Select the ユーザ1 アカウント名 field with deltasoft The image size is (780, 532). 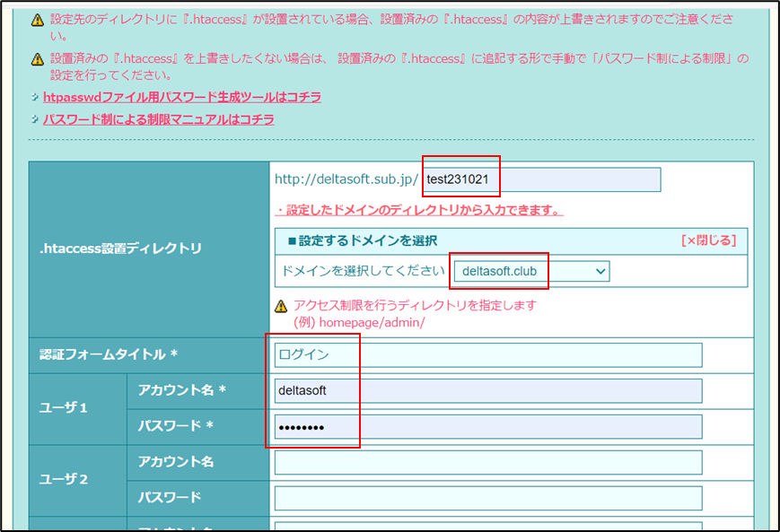tap(488, 391)
